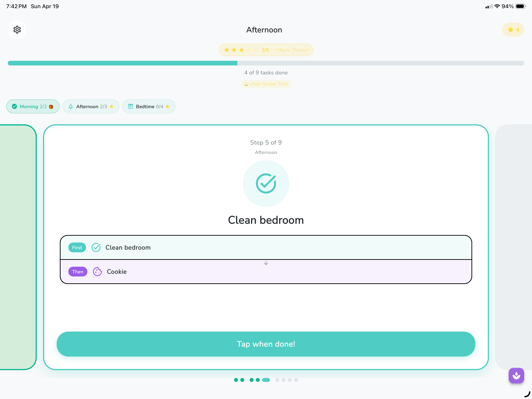Tap the down arrow between First and Then
Image resolution: width=532 pixels, height=399 pixels.
[266, 263]
